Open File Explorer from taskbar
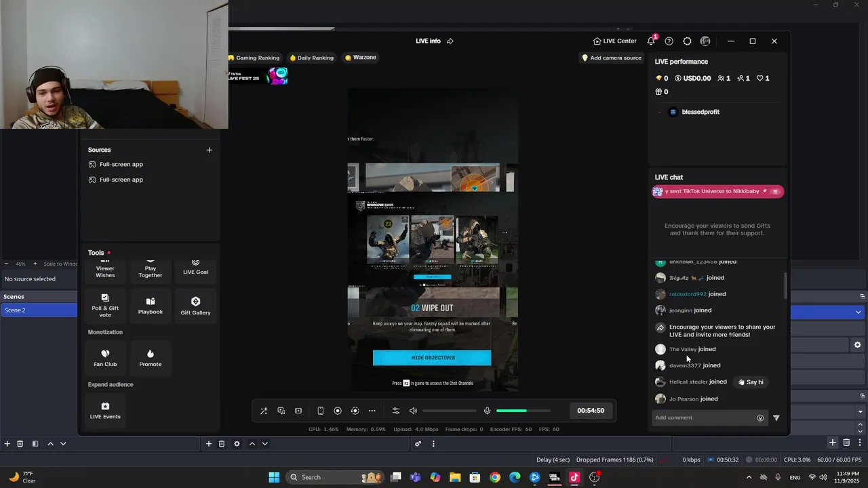 [x=455, y=477]
